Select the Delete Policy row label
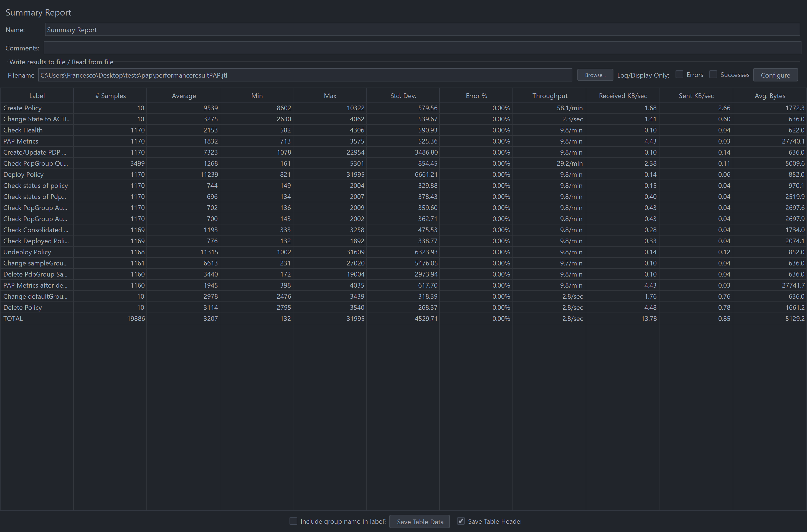This screenshot has height=532, width=807. click(37, 307)
